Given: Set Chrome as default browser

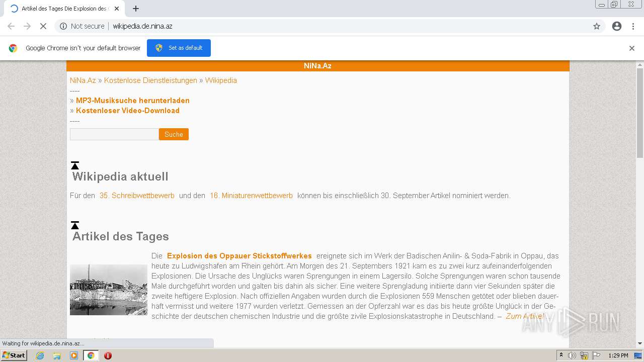Looking at the screenshot, I should [x=179, y=48].
